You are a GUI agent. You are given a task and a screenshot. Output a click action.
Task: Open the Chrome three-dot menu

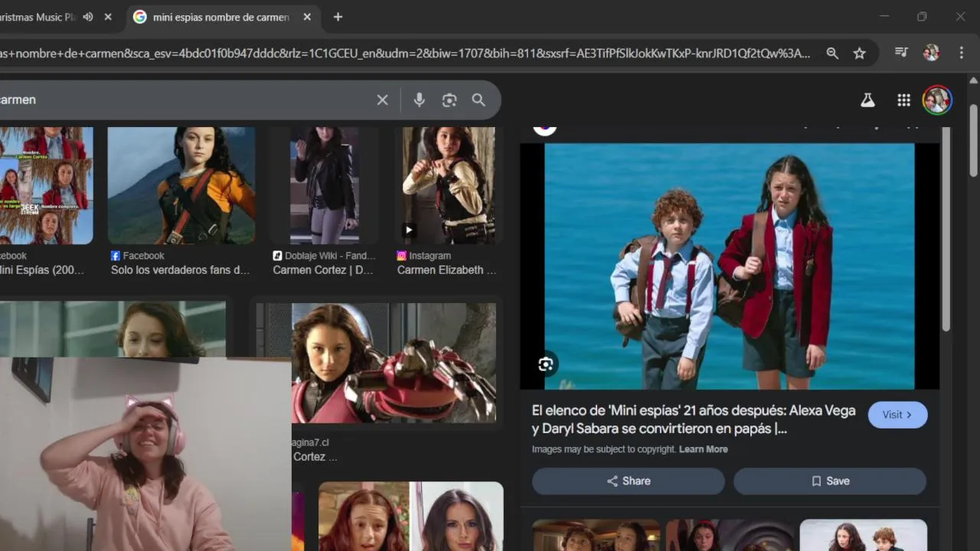tap(962, 53)
